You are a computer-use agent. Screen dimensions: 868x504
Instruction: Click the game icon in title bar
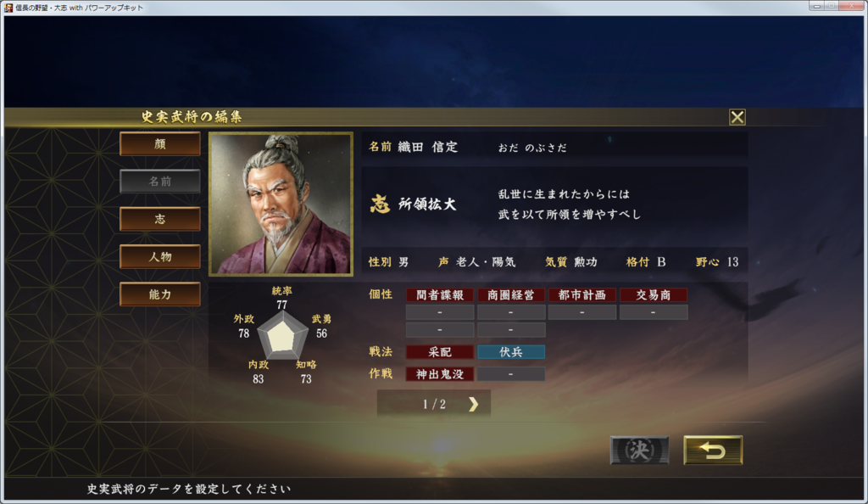(x=8, y=8)
